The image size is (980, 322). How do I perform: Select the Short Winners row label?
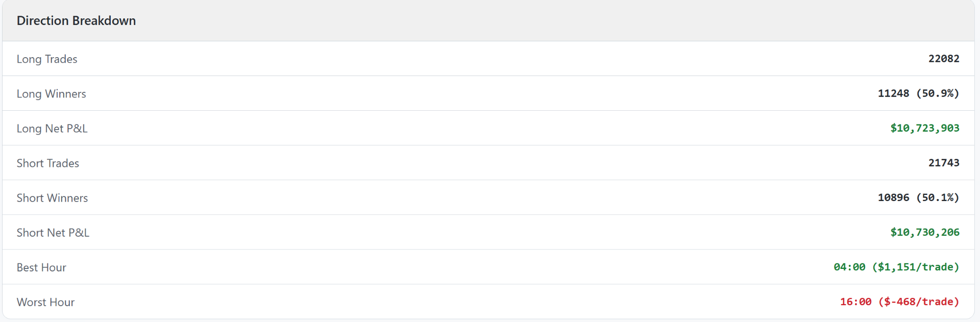click(x=52, y=198)
